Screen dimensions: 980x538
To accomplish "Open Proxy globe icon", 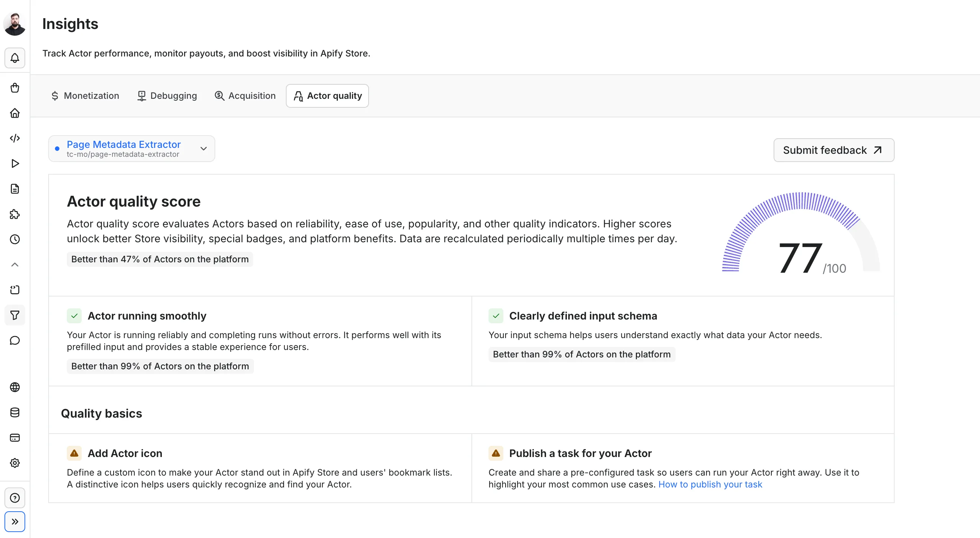I will point(15,387).
